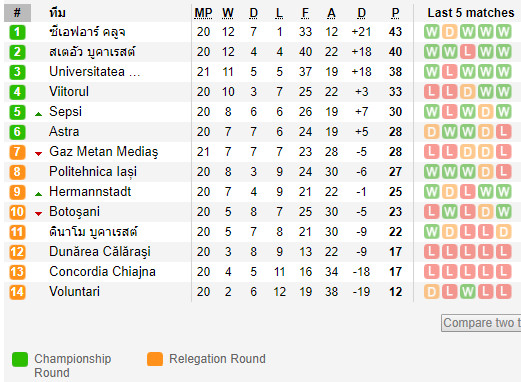Click the orange rank 14 badge for Voluntari
The height and width of the screenshot is (382, 521).
[17, 292]
